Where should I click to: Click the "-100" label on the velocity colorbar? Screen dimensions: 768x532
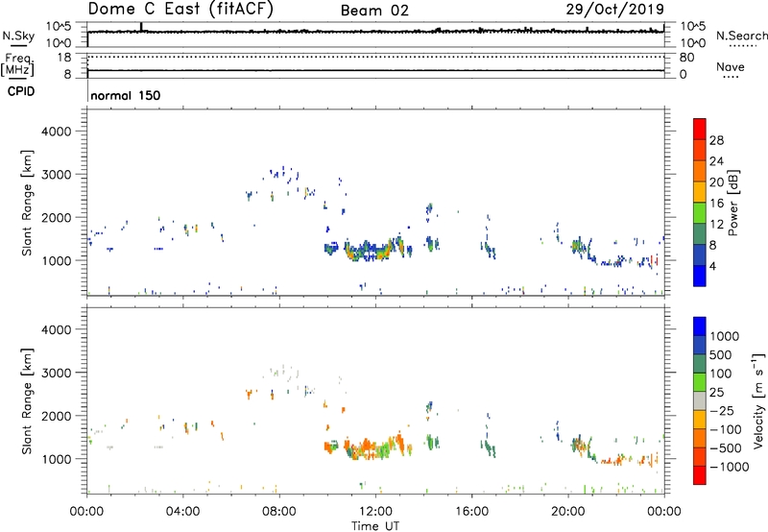pos(727,429)
